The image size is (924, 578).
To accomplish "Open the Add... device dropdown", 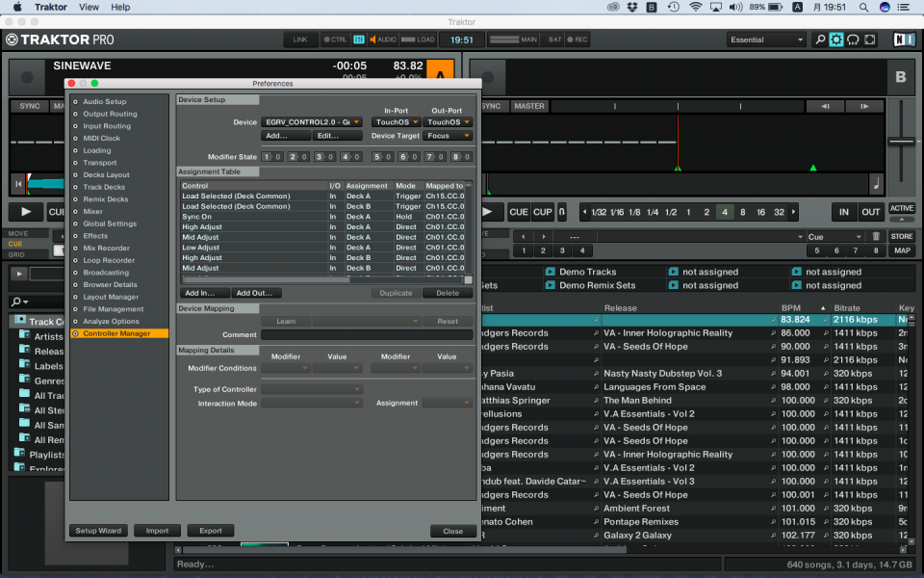I will coord(286,136).
